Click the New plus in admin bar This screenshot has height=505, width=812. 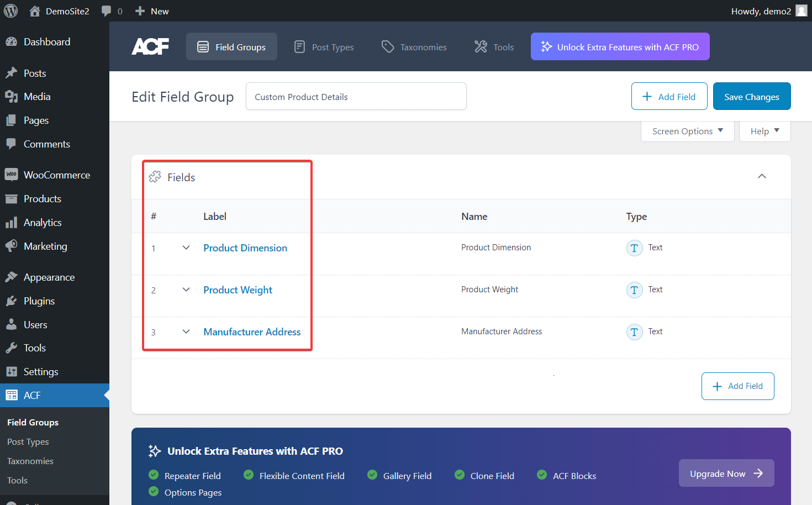tap(140, 11)
